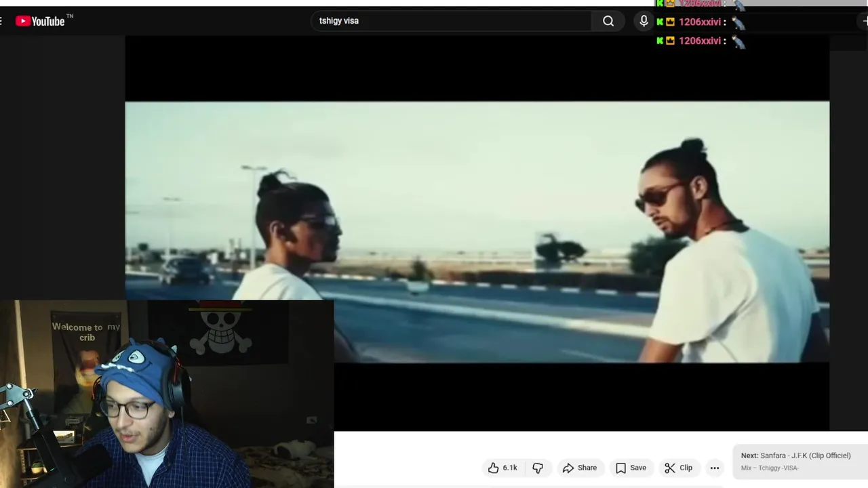Save the video to a playlist
Viewport: 868px width, 488px height.
tap(631, 468)
